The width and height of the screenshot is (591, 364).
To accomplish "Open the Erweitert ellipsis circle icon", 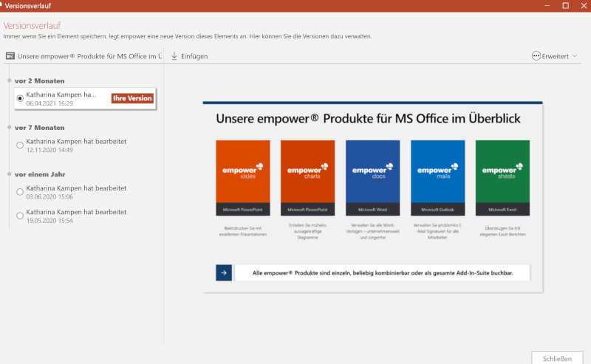I will tap(536, 56).
